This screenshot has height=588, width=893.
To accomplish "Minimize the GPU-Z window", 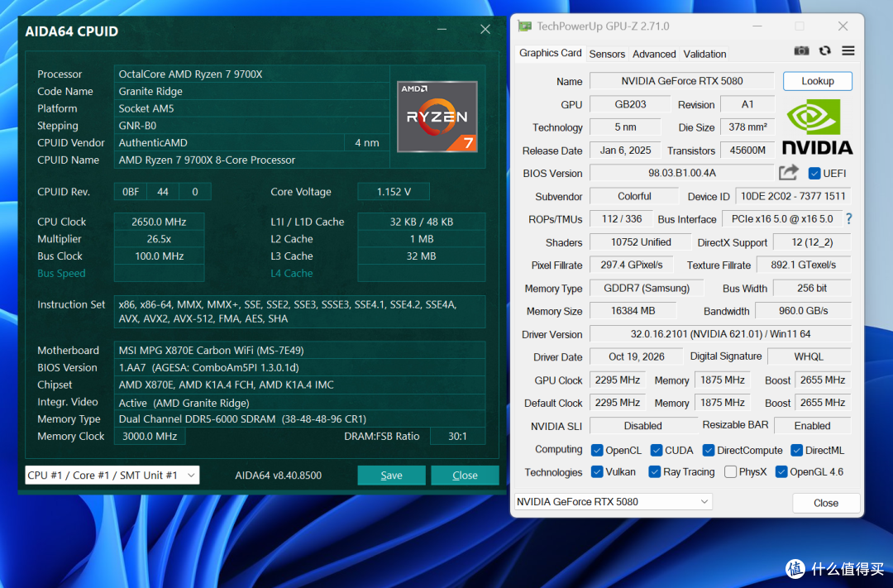I will (757, 26).
